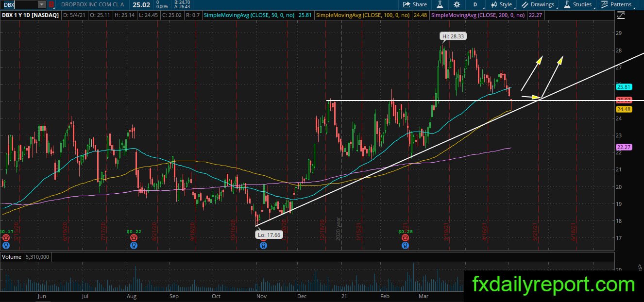Click the Lo: 17.66 bubble

pos(268,235)
